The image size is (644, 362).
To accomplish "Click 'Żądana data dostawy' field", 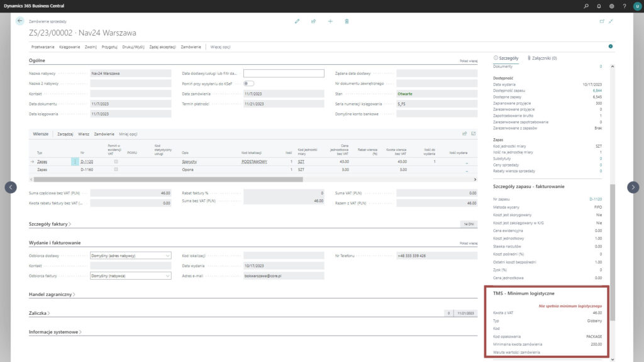I will click(437, 74).
